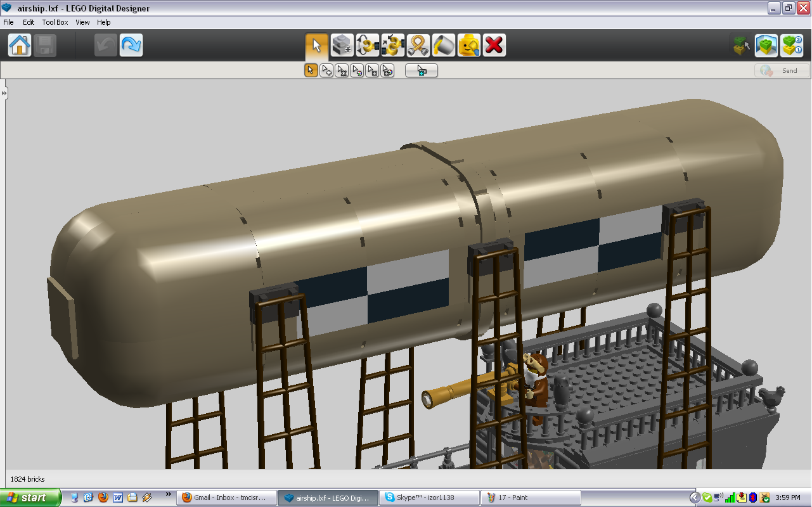The image size is (812, 507).
Task: Click the Windows Start button
Action: click(x=30, y=497)
